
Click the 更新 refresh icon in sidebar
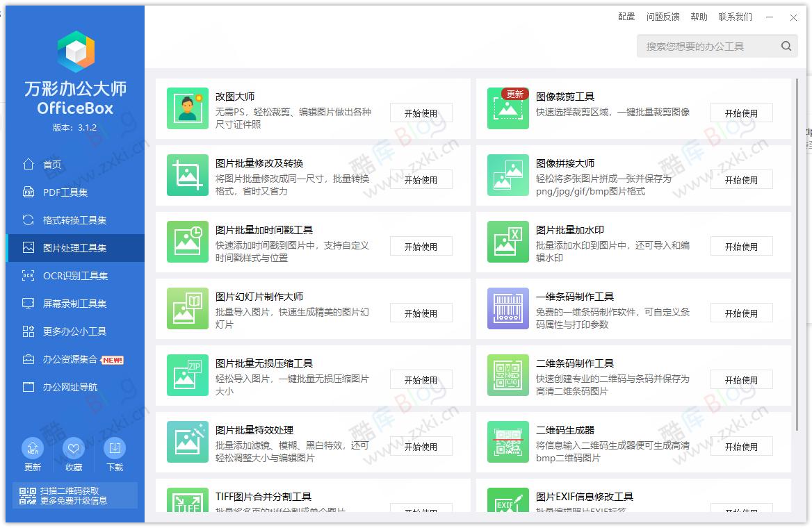click(32, 448)
